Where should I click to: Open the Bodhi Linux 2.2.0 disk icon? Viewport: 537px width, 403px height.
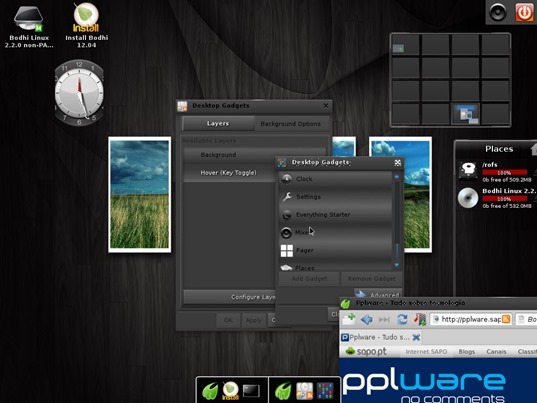tap(29, 19)
